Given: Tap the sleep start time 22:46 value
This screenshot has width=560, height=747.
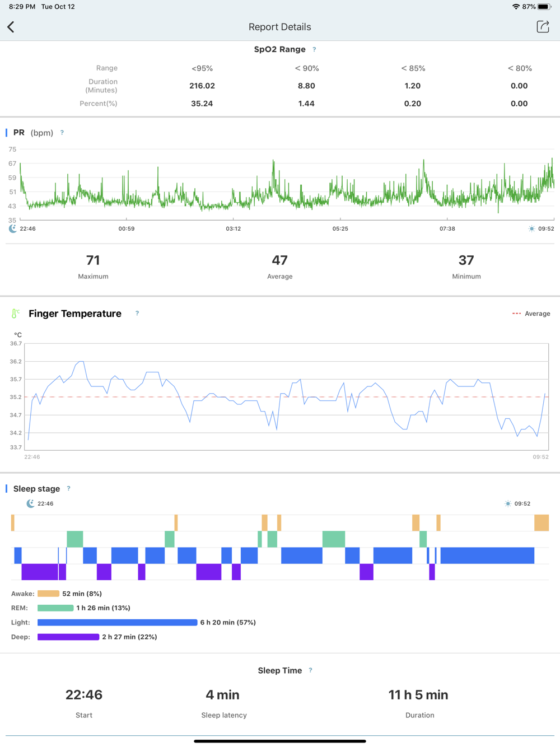Looking at the screenshot, I should coord(84,695).
